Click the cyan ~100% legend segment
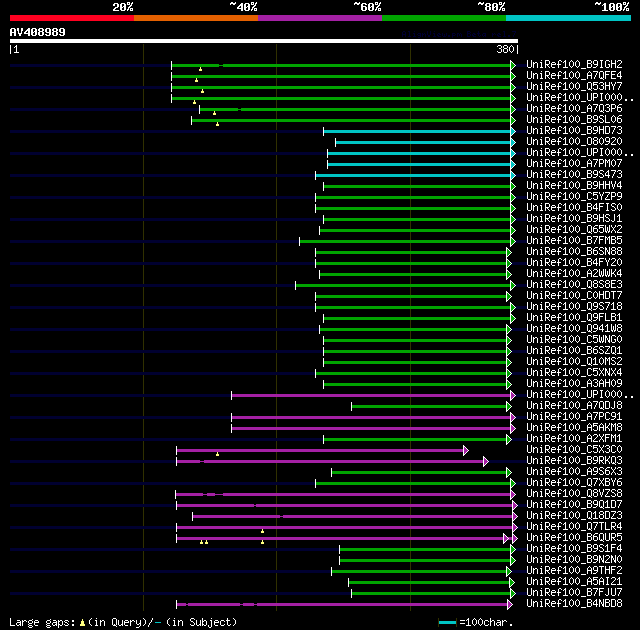The width and height of the screenshot is (640, 630). (569, 18)
